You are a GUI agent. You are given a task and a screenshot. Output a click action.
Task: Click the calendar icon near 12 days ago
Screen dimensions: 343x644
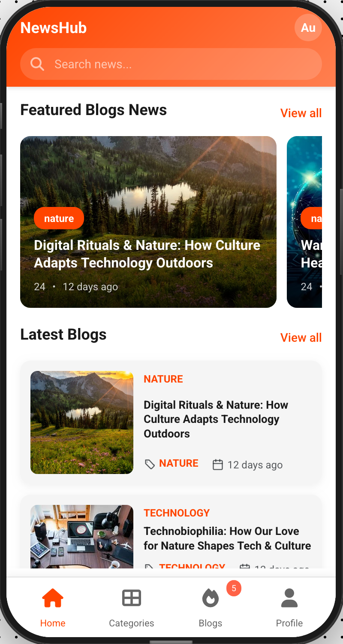218,465
